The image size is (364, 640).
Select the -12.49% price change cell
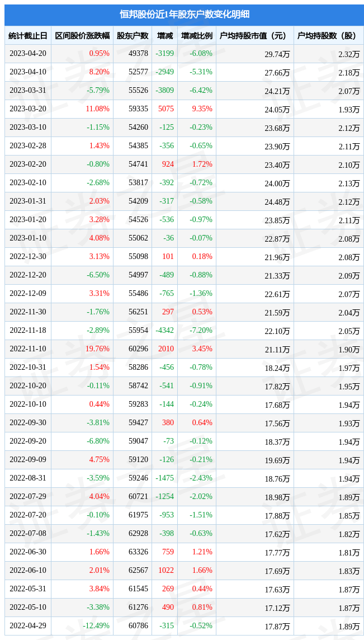[x=96, y=626]
